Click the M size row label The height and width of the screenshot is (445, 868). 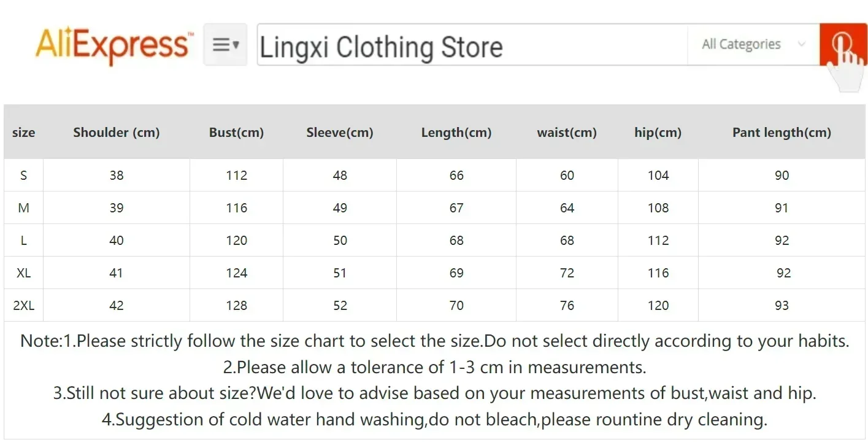pos(24,208)
